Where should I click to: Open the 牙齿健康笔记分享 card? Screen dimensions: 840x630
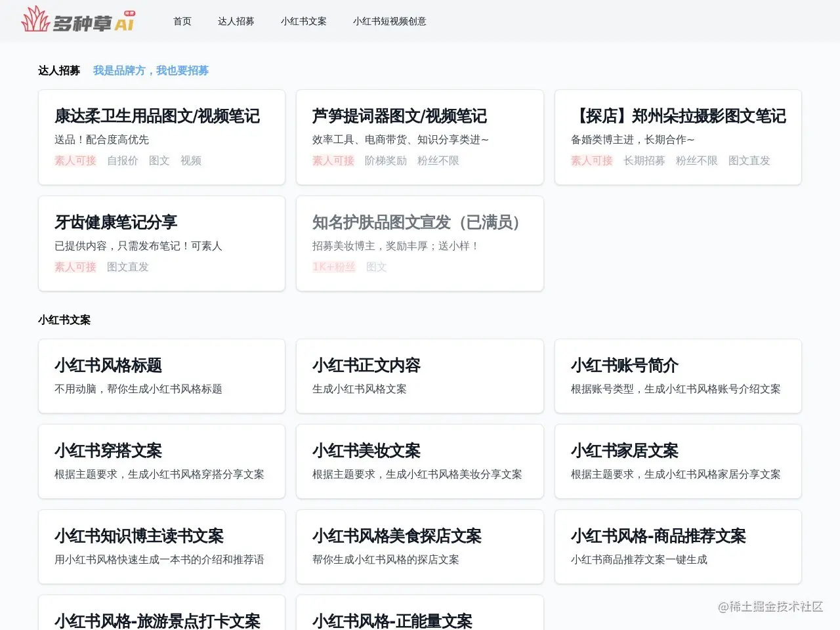[161, 243]
